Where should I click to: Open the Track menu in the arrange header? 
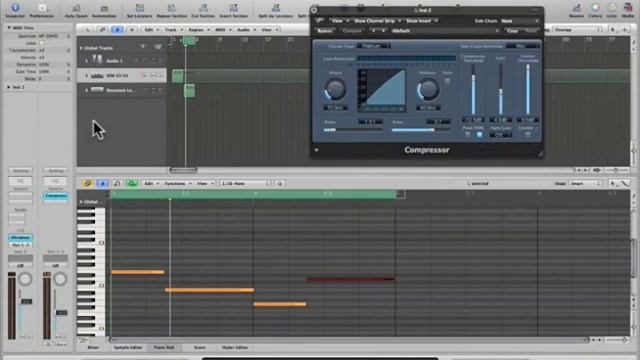tap(173, 29)
